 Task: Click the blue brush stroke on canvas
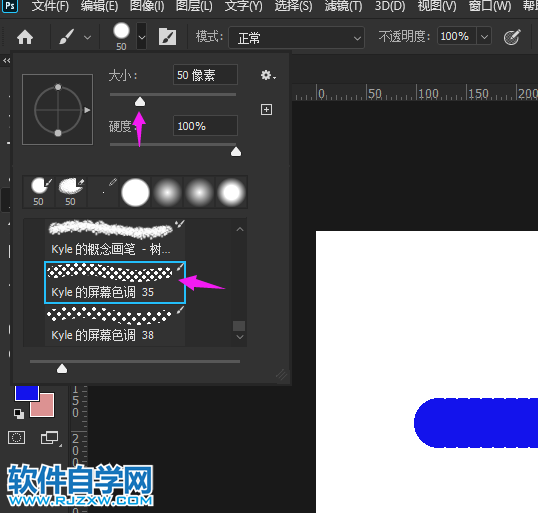(476, 423)
